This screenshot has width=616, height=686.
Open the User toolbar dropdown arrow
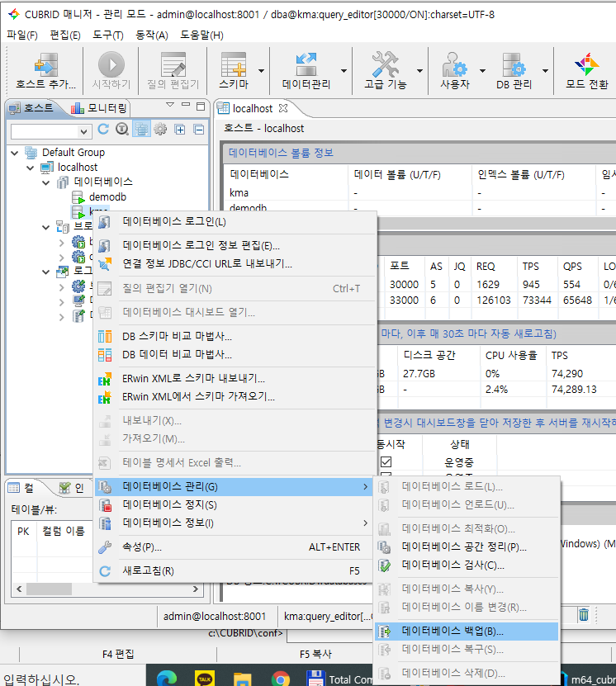tap(482, 71)
